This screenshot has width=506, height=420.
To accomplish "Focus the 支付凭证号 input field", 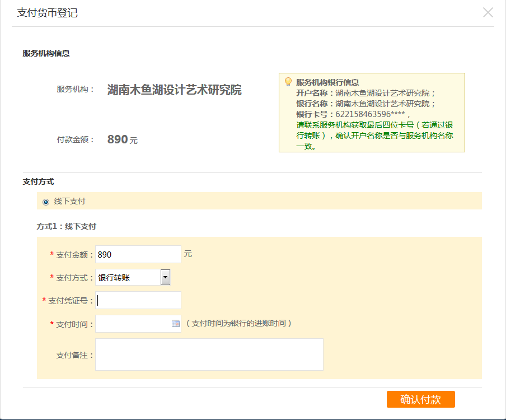I will point(138,301).
